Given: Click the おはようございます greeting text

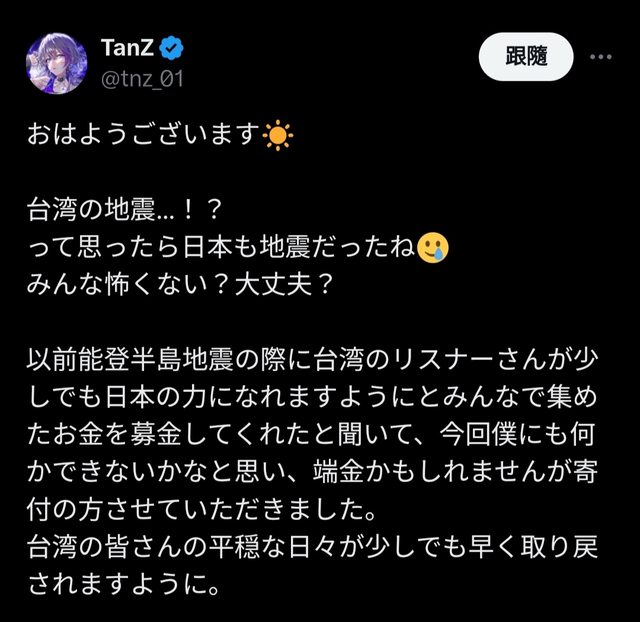Looking at the screenshot, I should click(x=144, y=135).
